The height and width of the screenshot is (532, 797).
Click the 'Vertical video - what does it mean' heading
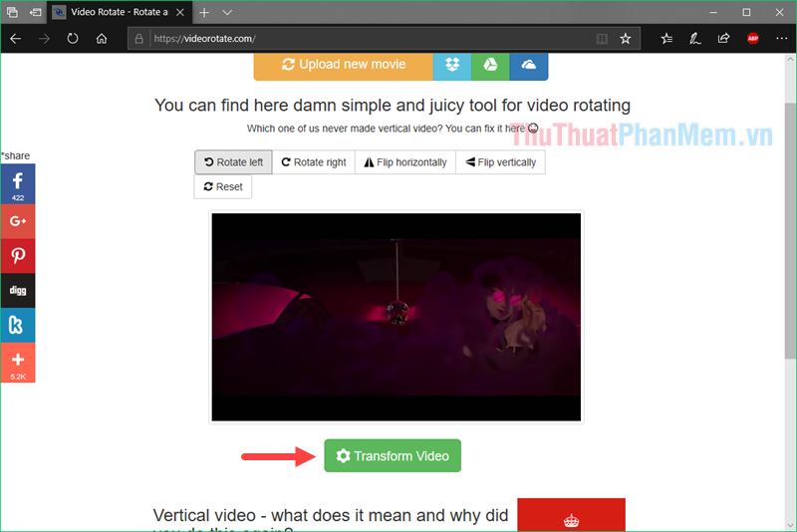click(331, 516)
